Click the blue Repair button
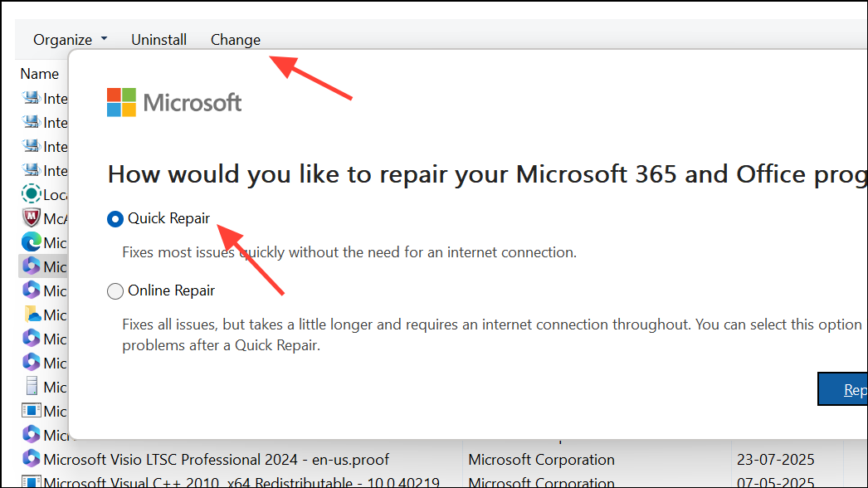Viewport: 868px width, 488px height. pos(842,389)
